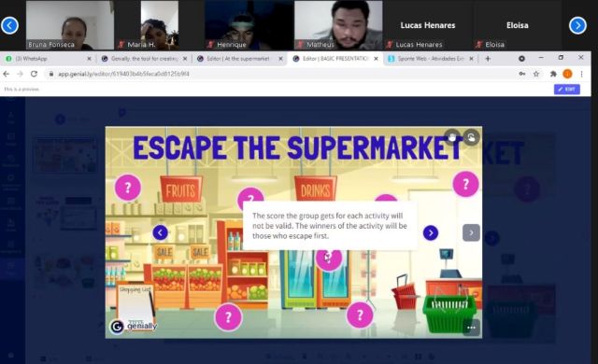
Task: Click the gray next-page arrow button
Action: (x=471, y=232)
